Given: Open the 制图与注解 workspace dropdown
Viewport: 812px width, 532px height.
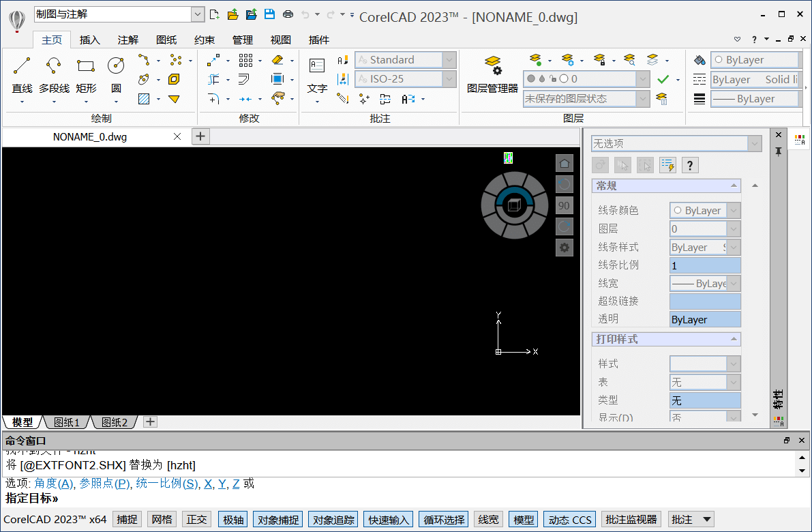Looking at the screenshot, I should (197, 14).
